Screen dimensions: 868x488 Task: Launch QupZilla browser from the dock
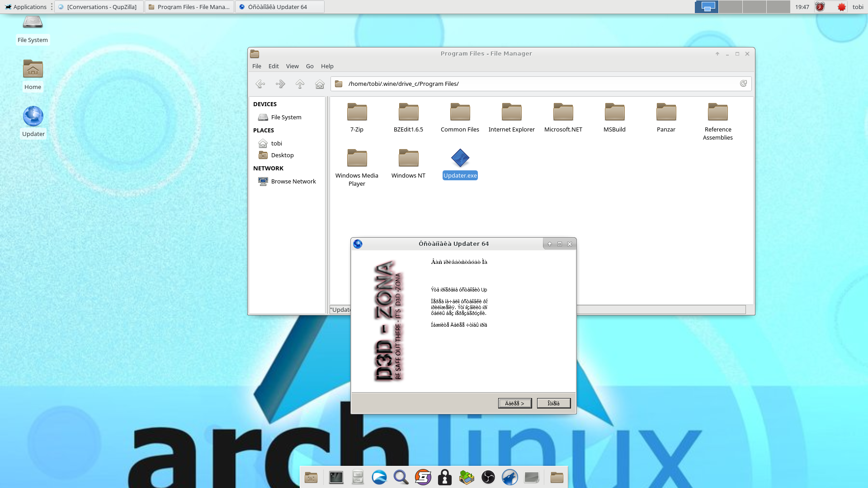(x=379, y=477)
